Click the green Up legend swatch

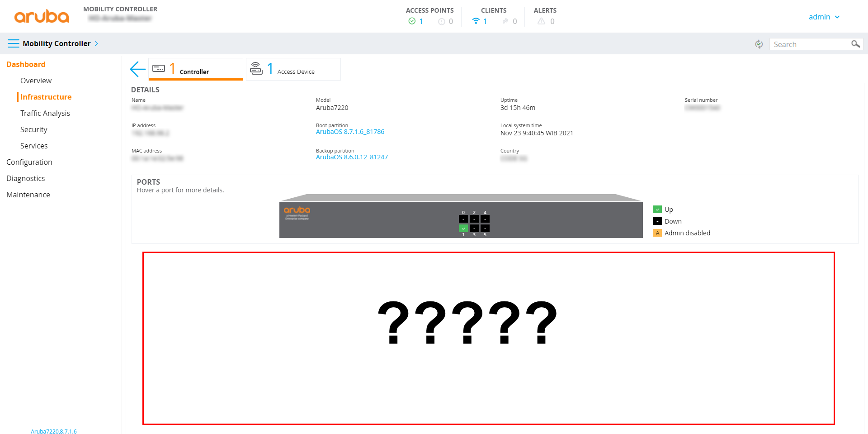click(657, 210)
